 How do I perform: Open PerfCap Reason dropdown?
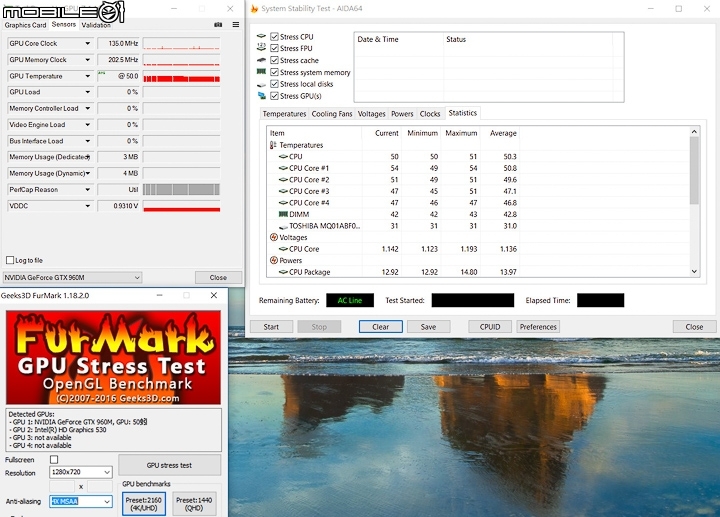[87, 190]
